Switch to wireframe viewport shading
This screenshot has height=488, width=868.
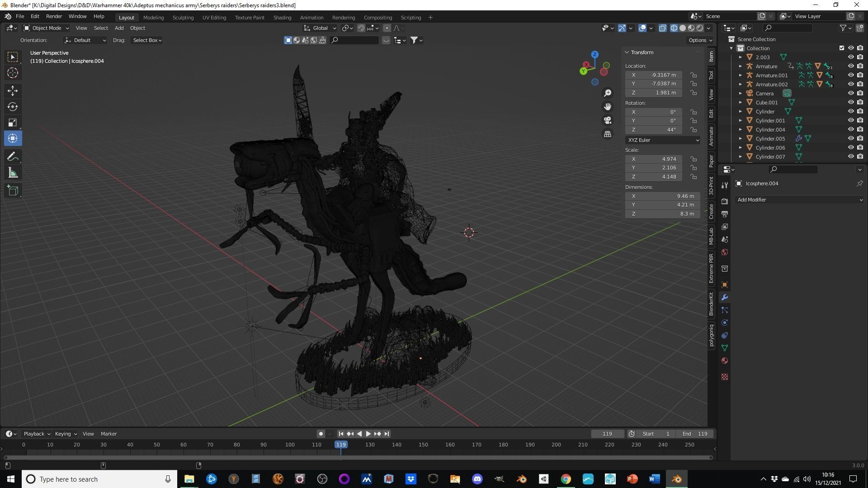pyautogui.click(x=674, y=28)
